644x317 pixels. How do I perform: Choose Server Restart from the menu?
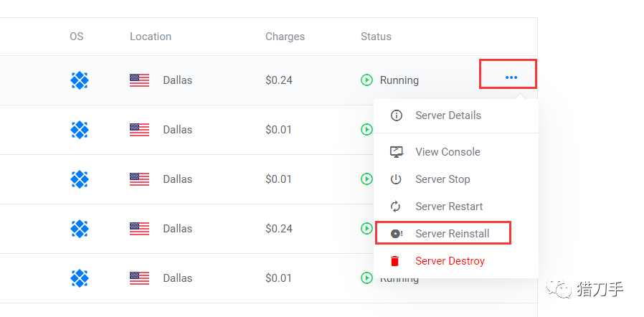pyautogui.click(x=449, y=207)
